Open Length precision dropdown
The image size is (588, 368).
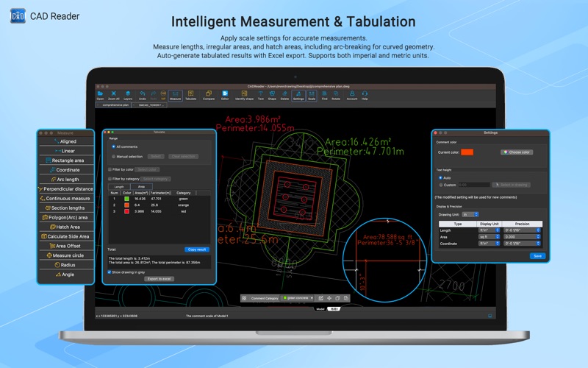[523, 230]
